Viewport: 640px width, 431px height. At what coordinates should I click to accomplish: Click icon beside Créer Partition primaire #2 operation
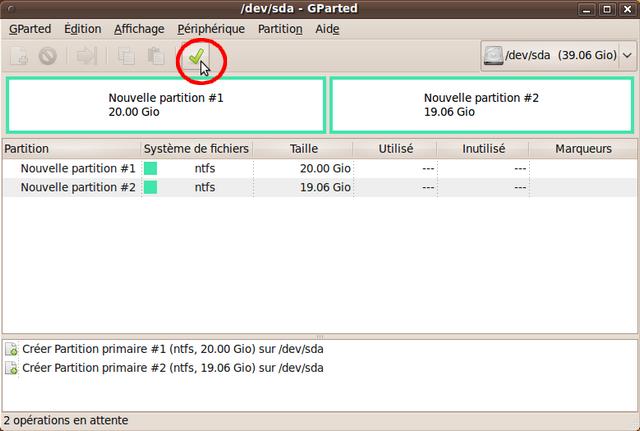pos(11,368)
